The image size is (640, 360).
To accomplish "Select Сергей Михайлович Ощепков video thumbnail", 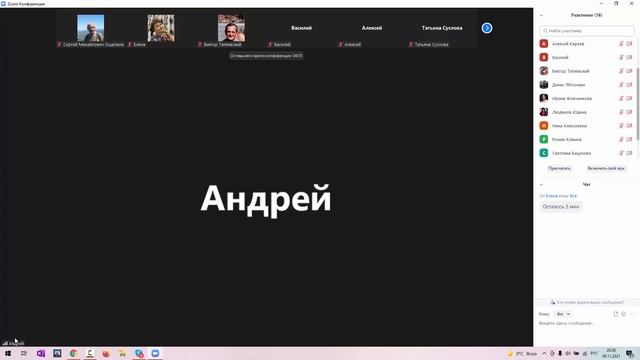I will point(91,28).
